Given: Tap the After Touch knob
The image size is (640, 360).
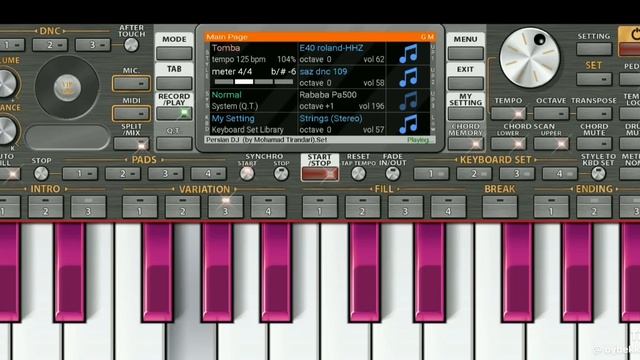Looking at the screenshot, I should pos(131,45).
